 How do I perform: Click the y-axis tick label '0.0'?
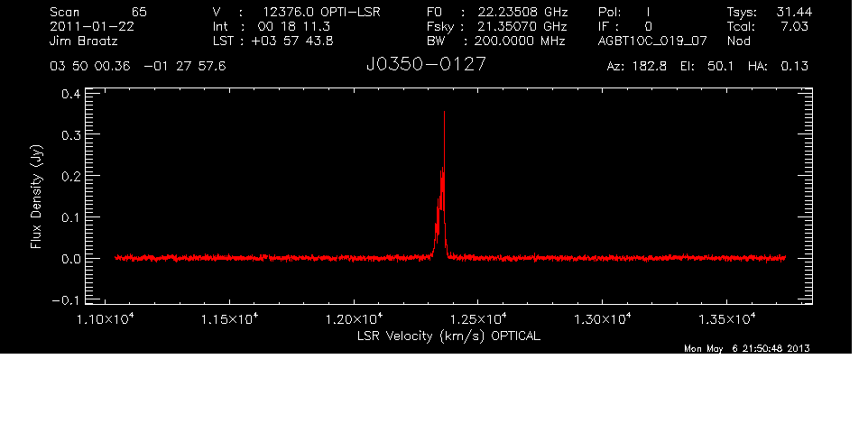(70, 260)
